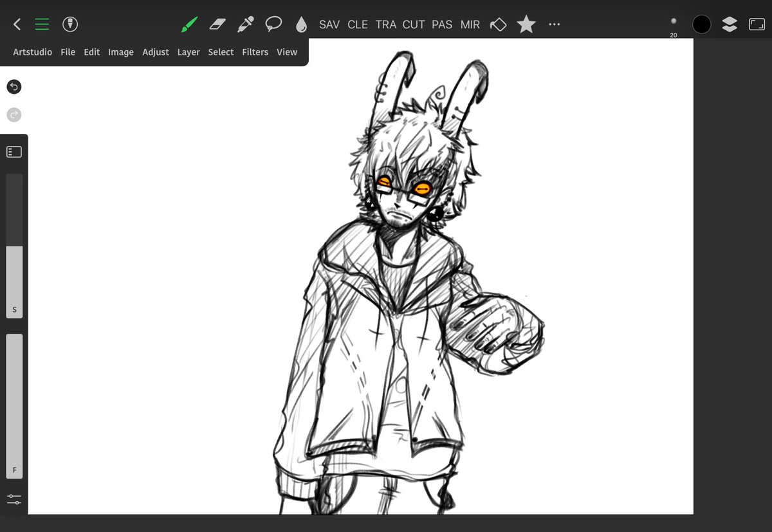Toggle the green hamburger menu icon
Image resolution: width=772 pixels, height=532 pixels.
(42, 24)
